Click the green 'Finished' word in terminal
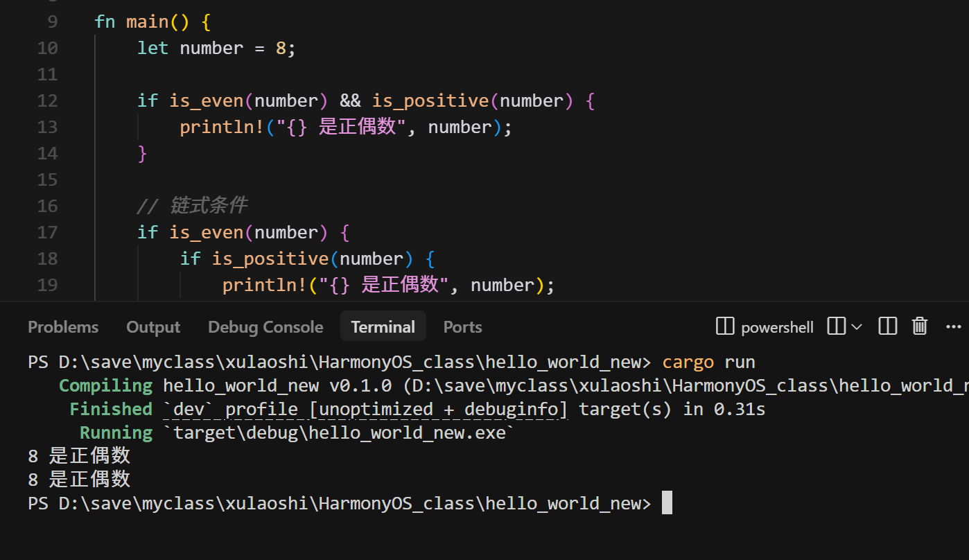 (x=111, y=409)
